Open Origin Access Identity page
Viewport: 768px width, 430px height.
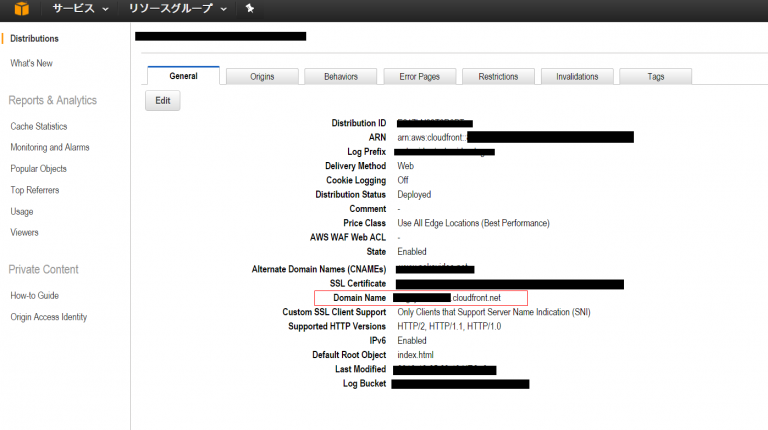(48, 317)
